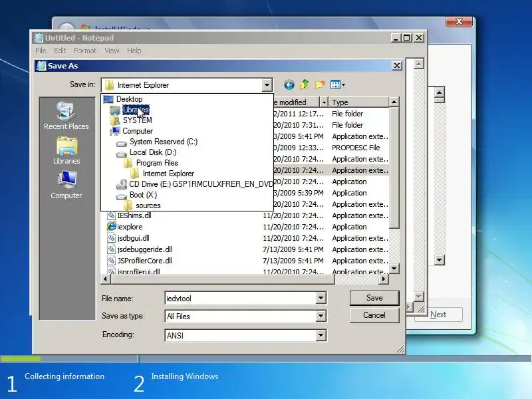532x399 pixels.
Task: Click Next in the Install Windows window
Action: tap(438, 315)
